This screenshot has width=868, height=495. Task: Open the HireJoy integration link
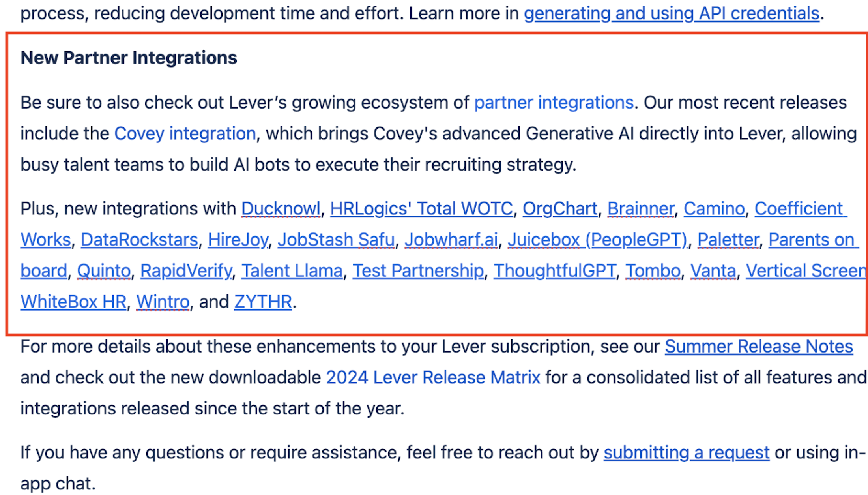pyautogui.click(x=238, y=240)
